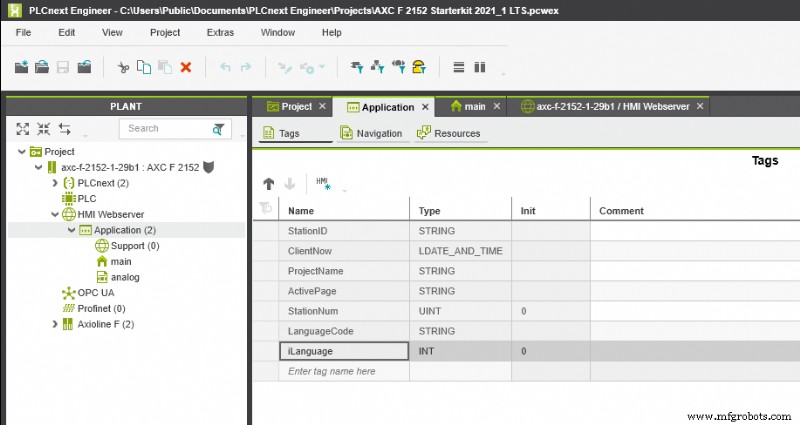Click the 'Enter tag name here' field
800x425 pixels.
344,371
